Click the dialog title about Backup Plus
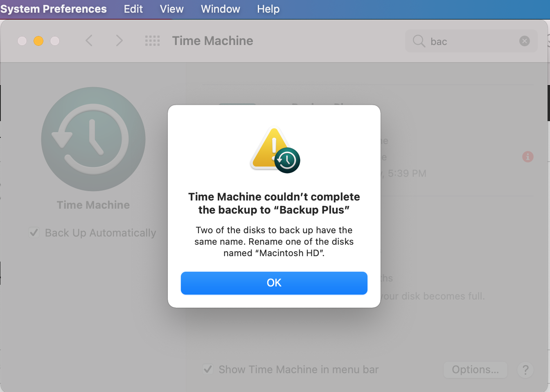Viewport: 550px width, 392px height. 274,203
